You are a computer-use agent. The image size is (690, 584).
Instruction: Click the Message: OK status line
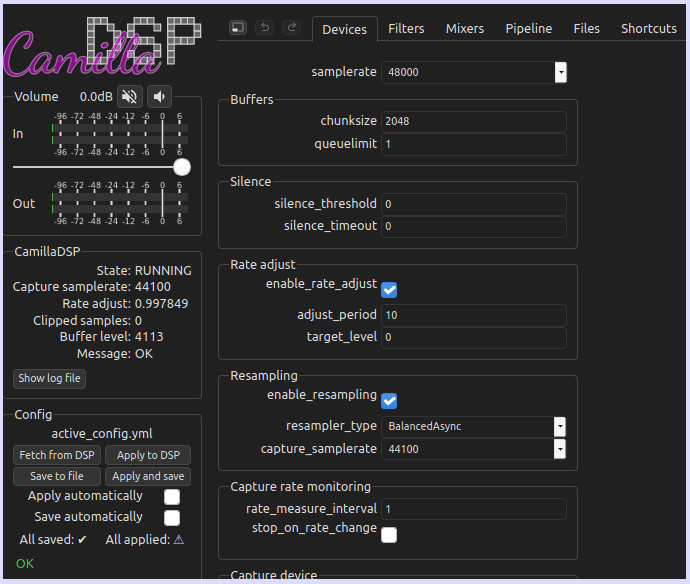click(115, 354)
